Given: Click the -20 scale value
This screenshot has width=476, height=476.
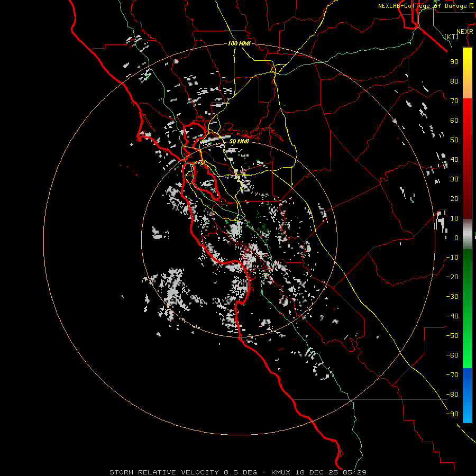Looking at the screenshot, I should [452, 277].
